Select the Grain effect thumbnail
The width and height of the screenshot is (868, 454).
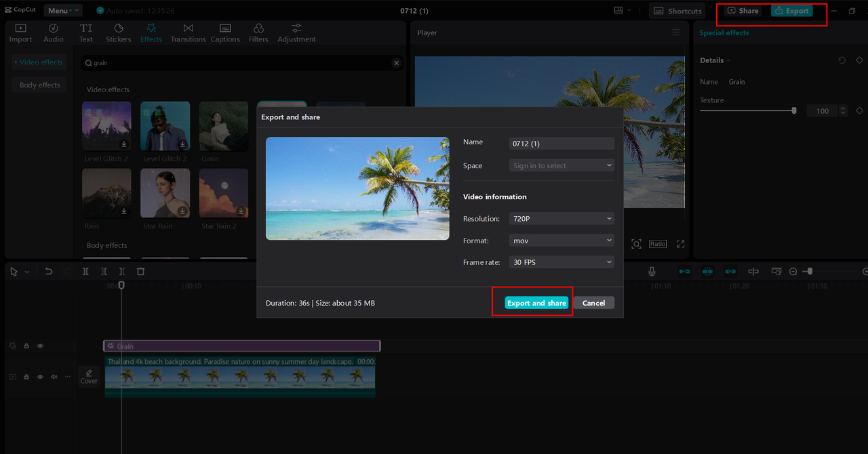pos(224,126)
